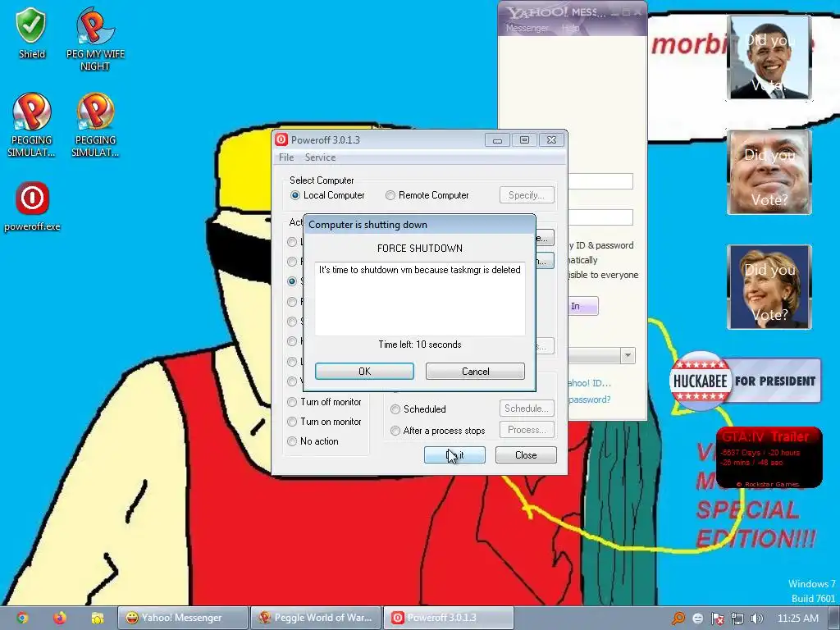The width and height of the screenshot is (840, 630).
Task: Click the shutdown message text box
Action: (420, 298)
